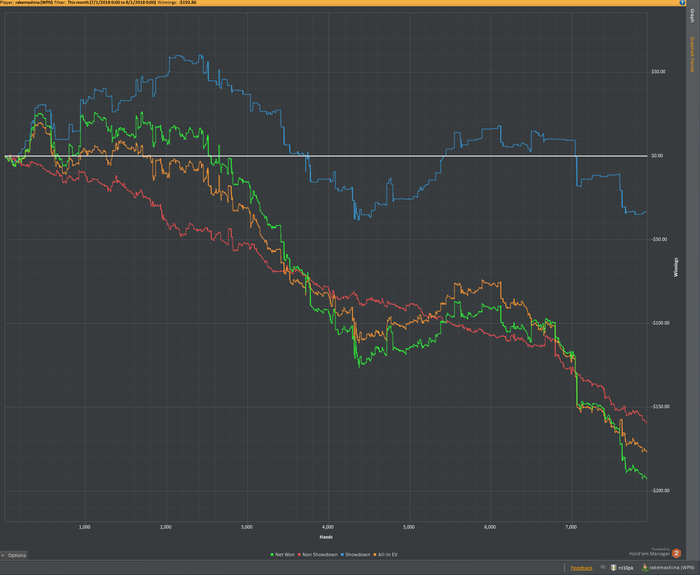Toggle the Net Won legend series
700x575 pixels.
coord(283,554)
